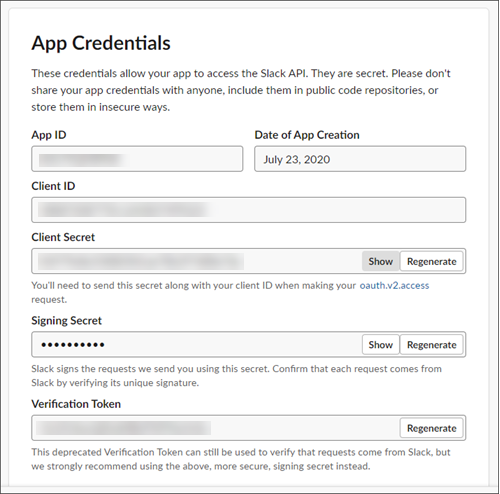This screenshot has width=500, height=494.
Task: Select the Date of App Creation field
Action: (x=360, y=159)
